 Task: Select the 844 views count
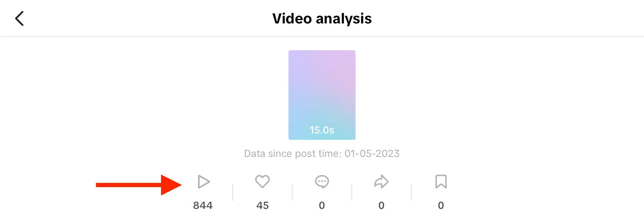pos(203,206)
